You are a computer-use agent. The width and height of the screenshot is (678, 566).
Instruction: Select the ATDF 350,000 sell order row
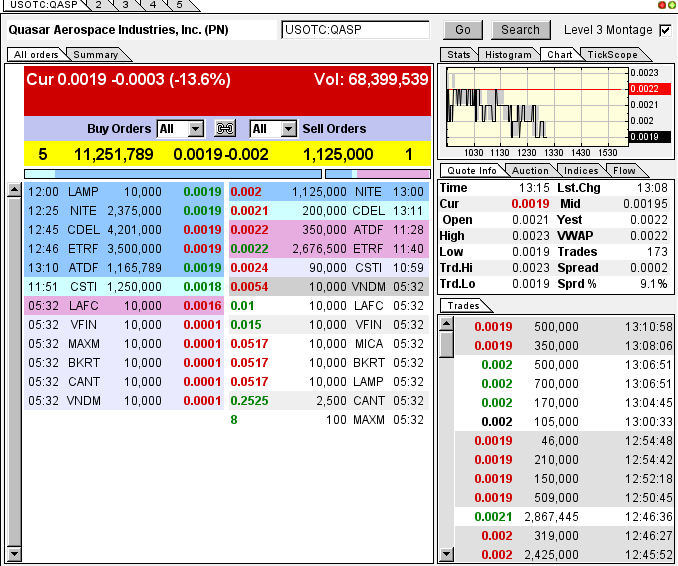click(x=329, y=230)
